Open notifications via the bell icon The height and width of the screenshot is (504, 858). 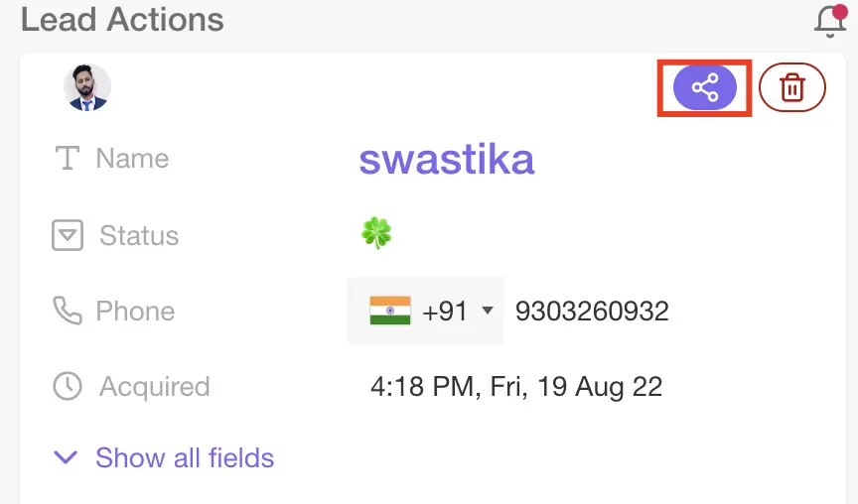(830, 20)
